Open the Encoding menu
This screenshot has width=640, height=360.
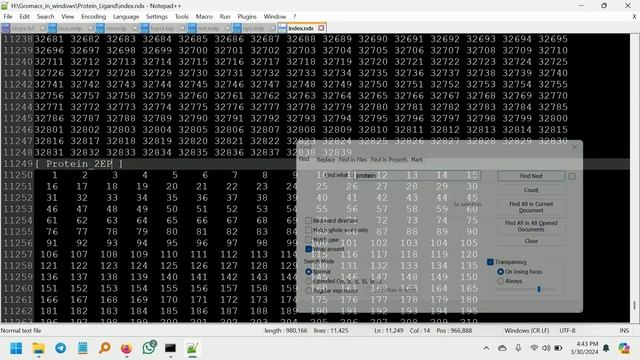pos(93,17)
